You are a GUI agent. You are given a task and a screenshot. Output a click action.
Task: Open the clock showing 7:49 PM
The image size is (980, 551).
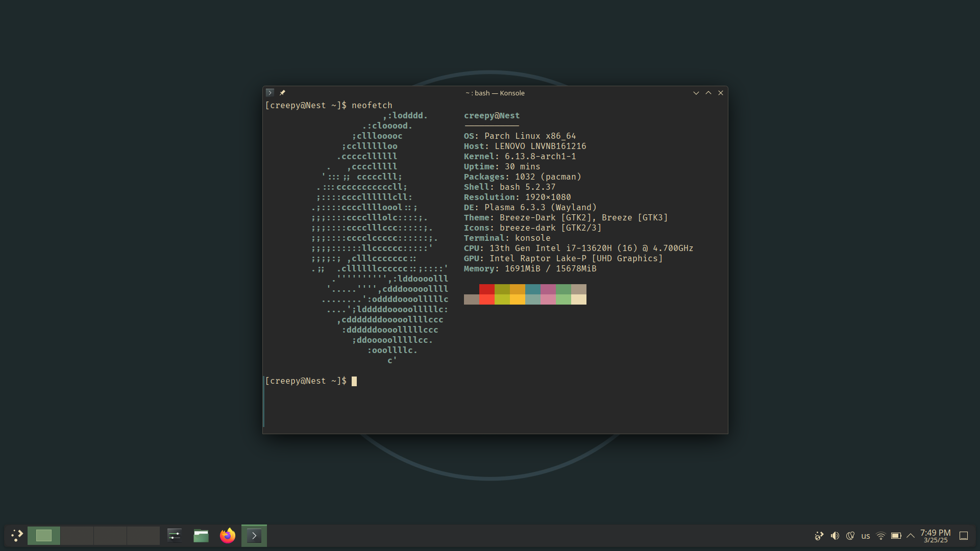coord(936,536)
